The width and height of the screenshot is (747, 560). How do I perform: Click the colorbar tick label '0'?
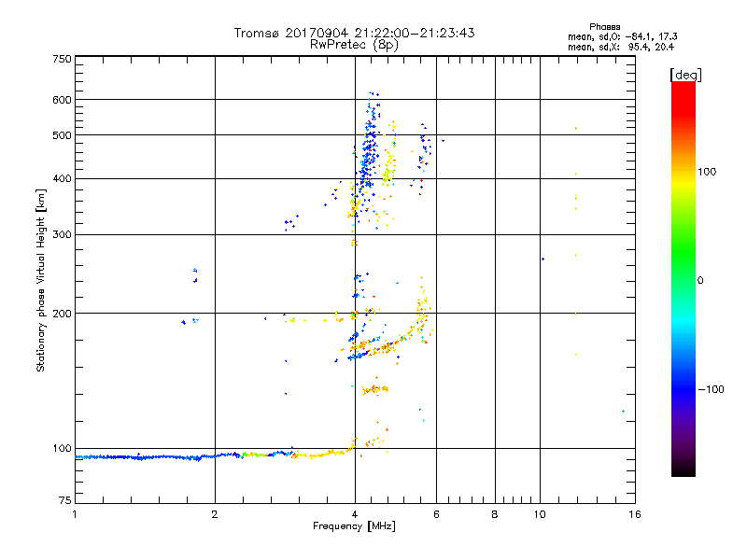[x=700, y=280]
